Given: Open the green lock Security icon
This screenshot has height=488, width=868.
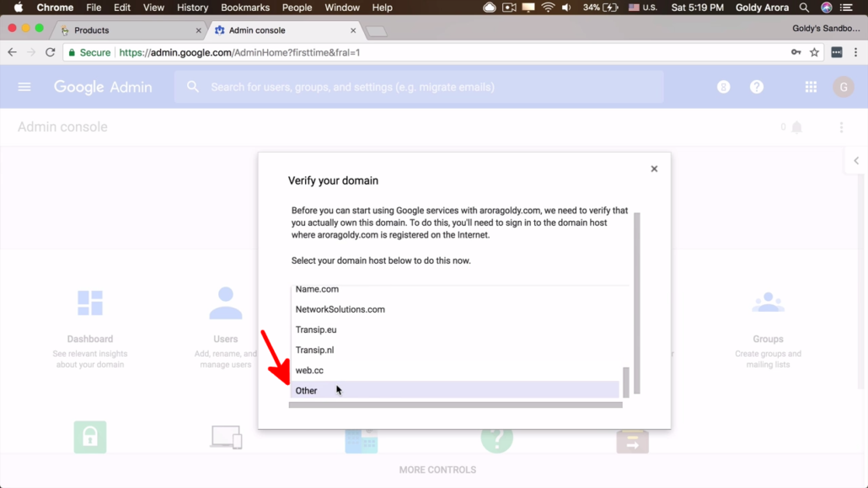Looking at the screenshot, I should [x=89, y=437].
